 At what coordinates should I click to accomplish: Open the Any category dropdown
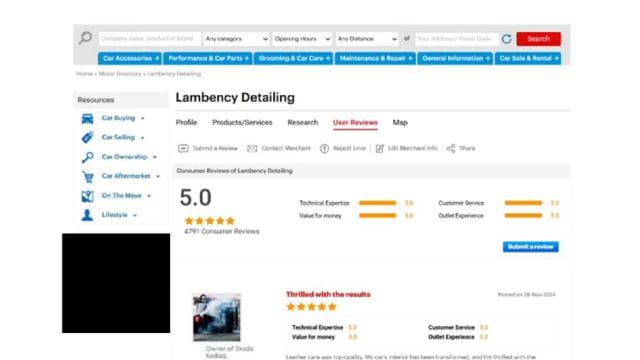pos(236,39)
